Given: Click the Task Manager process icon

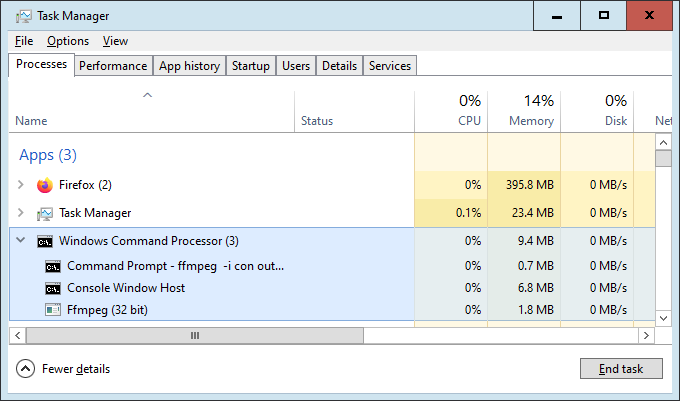Looking at the screenshot, I should point(44,213).
